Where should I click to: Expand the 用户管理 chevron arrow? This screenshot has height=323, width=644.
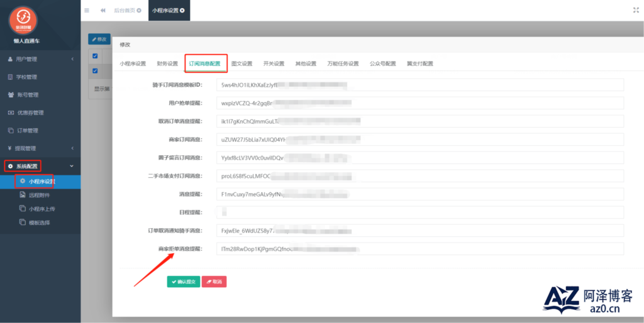tap(72, 59)
